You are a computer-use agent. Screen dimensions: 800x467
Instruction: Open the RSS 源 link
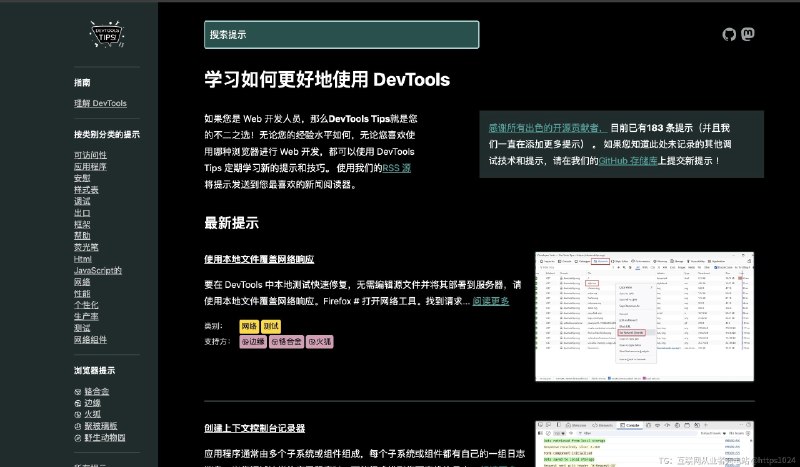396,168
